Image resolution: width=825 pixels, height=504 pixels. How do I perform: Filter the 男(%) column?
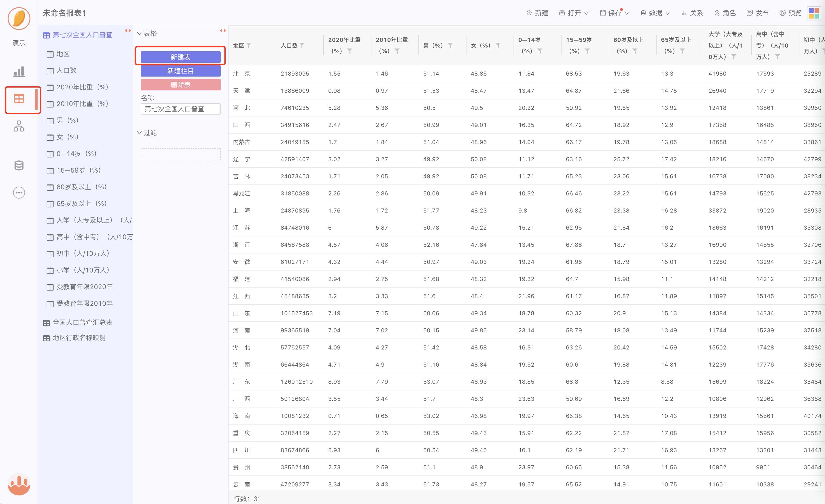[x=450, y=45]
